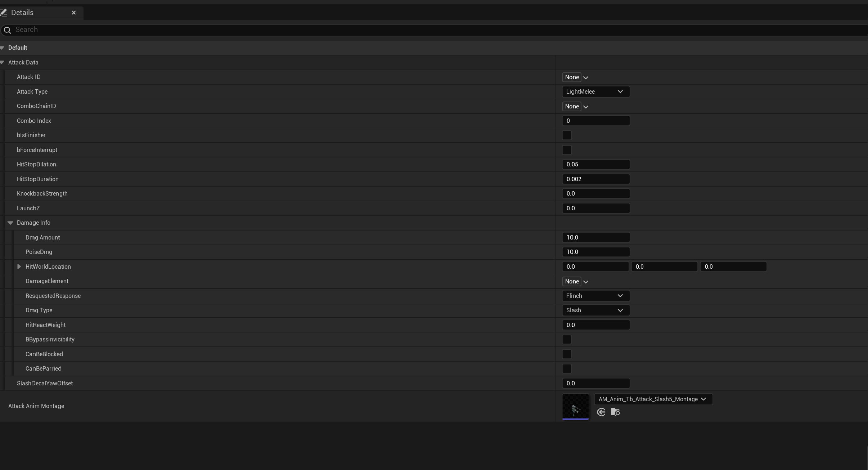The height and width of the screenshot is (470, 868).
Task: Click the Browse to Asset in Content Browser icon
Action: click(x=615, y=412)
